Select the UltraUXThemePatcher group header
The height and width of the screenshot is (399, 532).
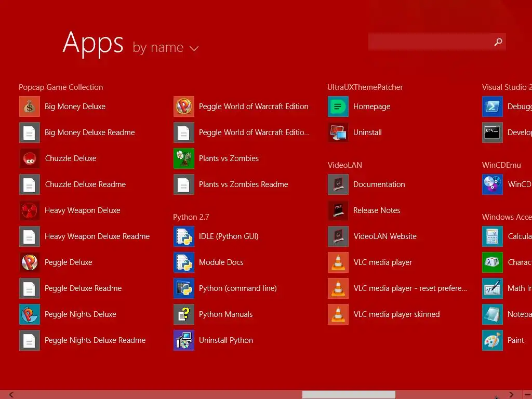(x=365, y=87)
